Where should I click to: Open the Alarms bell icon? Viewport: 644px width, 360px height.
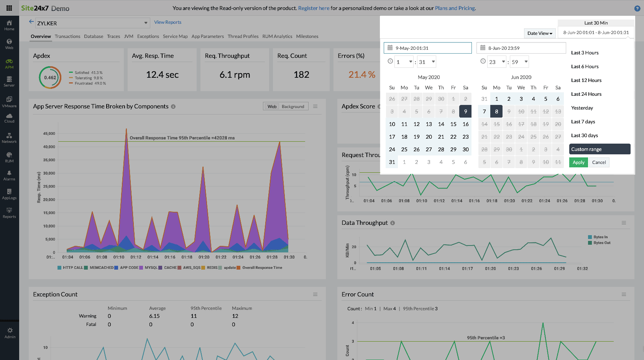coord(9,175)
